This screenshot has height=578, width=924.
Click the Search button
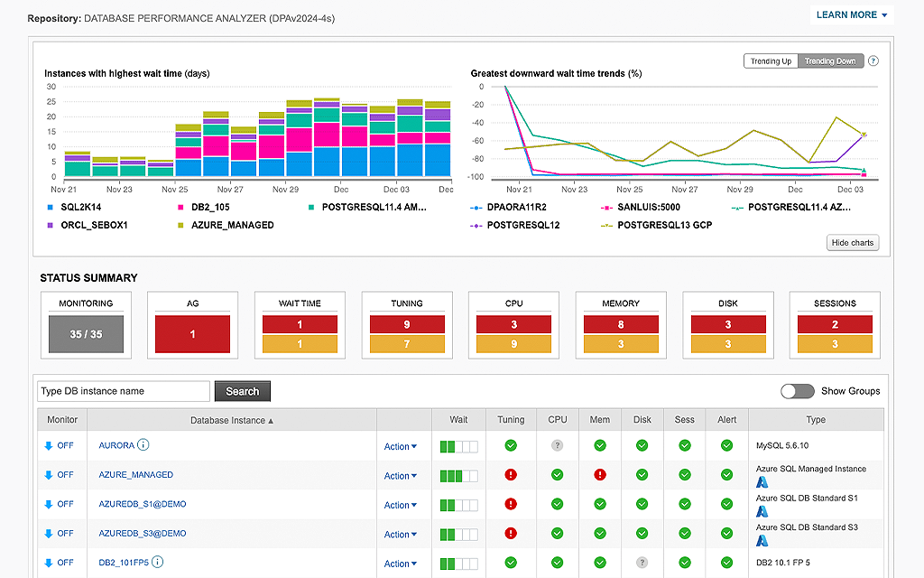(242, 391)
